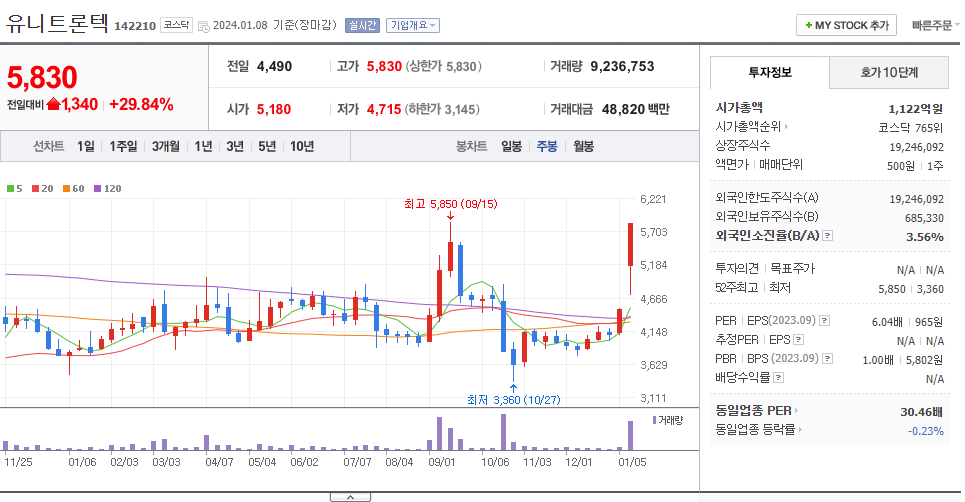Click the help icon next to 외국인소진율(B/A)
This screenshot has height=502, width=965.
[828, 236]
